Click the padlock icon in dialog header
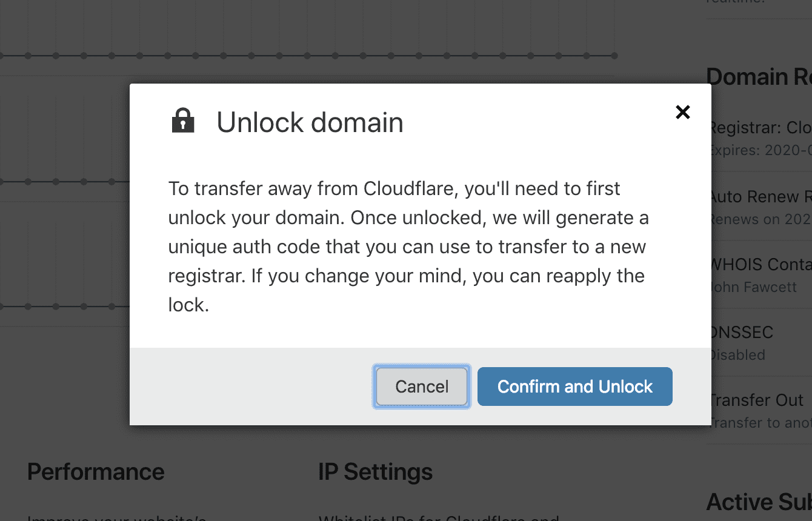Image resolution: width=812 pixels, height=521 pixels. [x=183, y=121]
